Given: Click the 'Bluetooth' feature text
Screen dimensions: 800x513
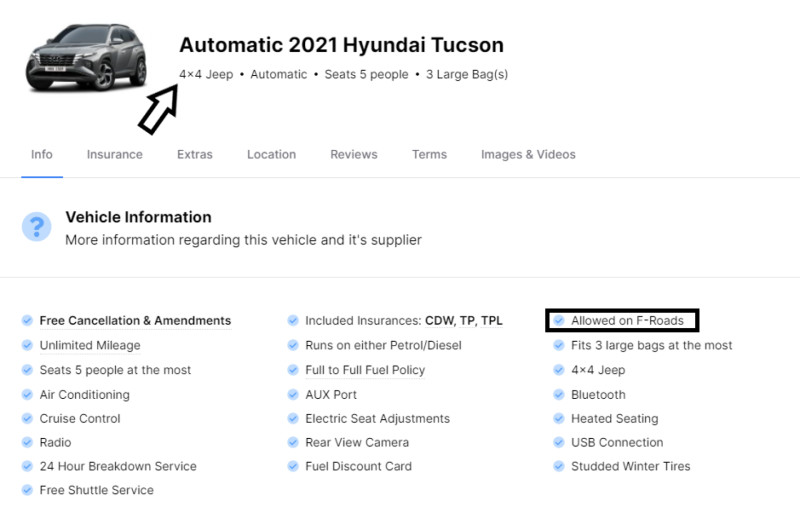Looking at the screenshot, I should point(598,395).
